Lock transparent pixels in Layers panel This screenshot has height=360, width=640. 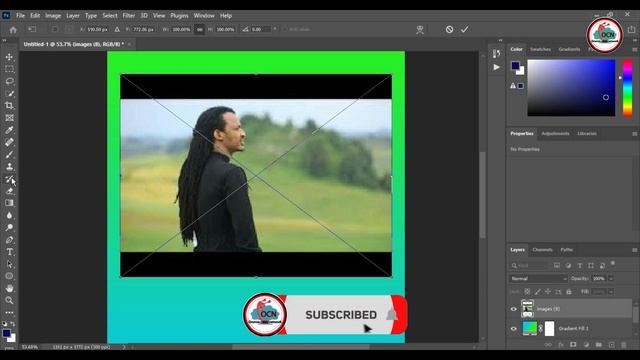527,291
